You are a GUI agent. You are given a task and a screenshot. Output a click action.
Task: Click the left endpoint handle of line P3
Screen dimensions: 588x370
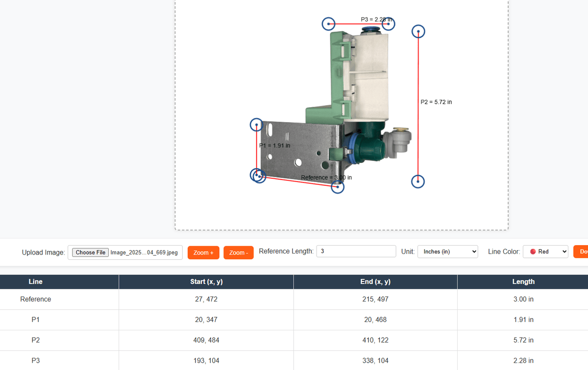tap(329, 23)
